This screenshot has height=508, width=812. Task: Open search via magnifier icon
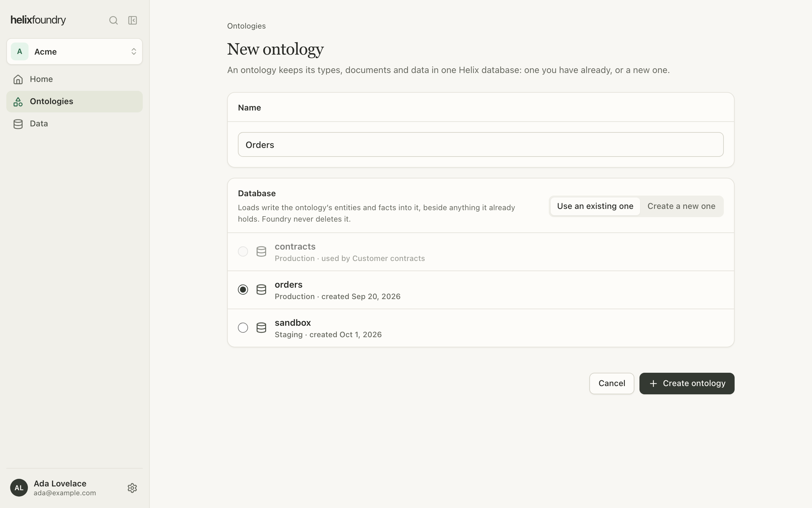[114, 20]
